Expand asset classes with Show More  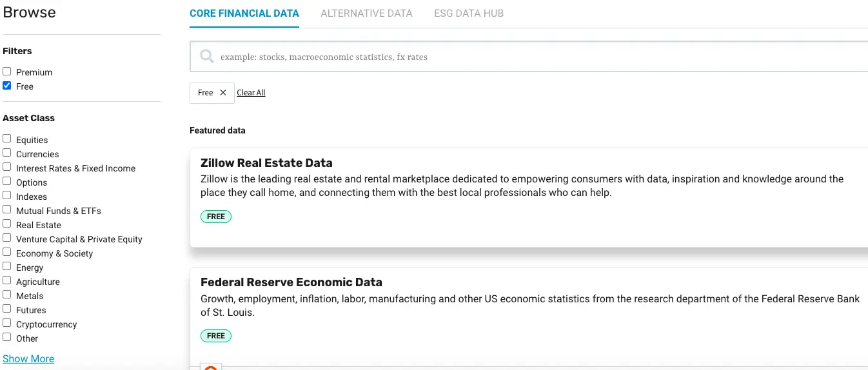click(28, 358)
